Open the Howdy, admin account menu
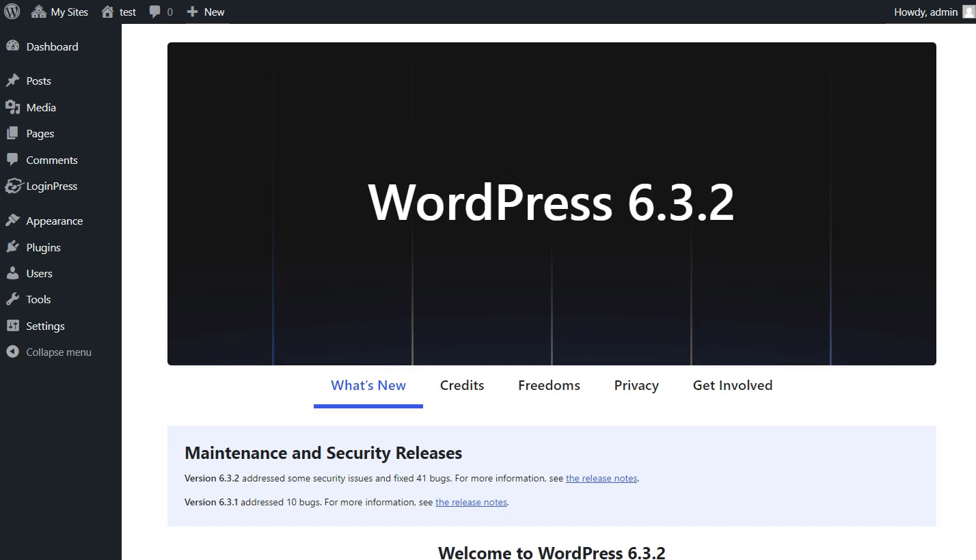The image size is (976, 560). point(925,12)
